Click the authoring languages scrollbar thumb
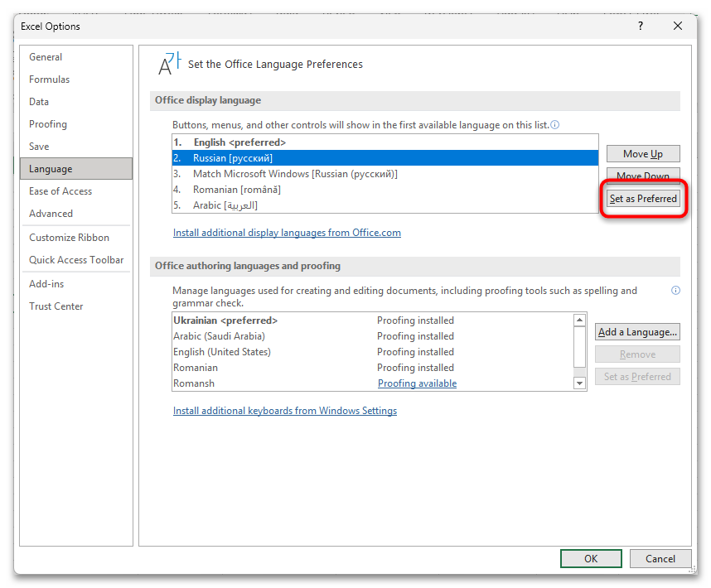This screenshot has height=588, width=711. 579,346
